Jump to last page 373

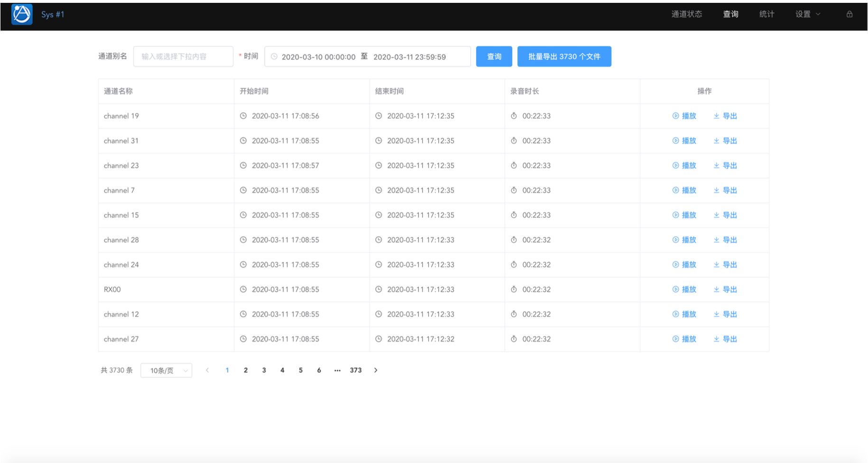click(356, 370)
